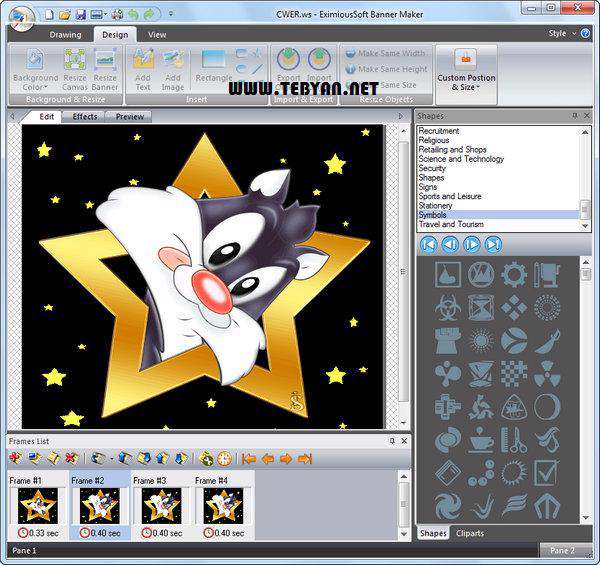Click Make Same Width
600x565 pixels.
[x=386, y=54]
